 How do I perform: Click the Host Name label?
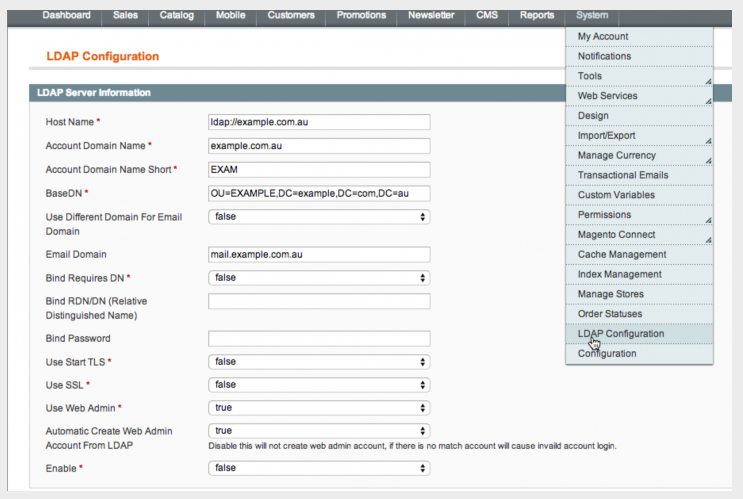pyautogui.click(x=70, y=122)
